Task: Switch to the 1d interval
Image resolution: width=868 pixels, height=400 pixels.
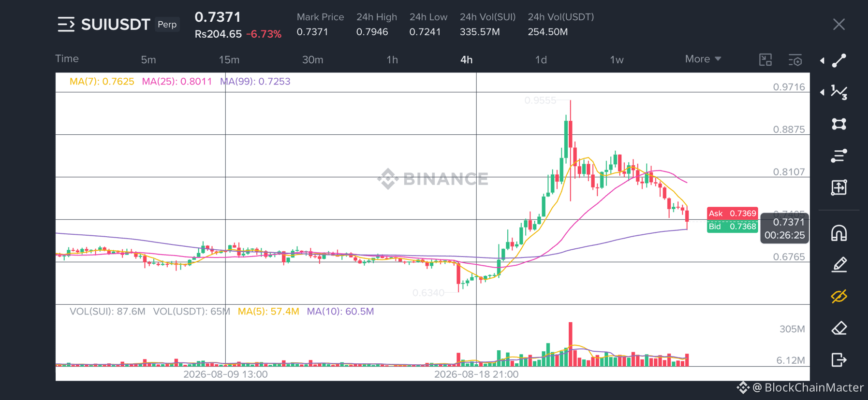Action: click(541, 60)
